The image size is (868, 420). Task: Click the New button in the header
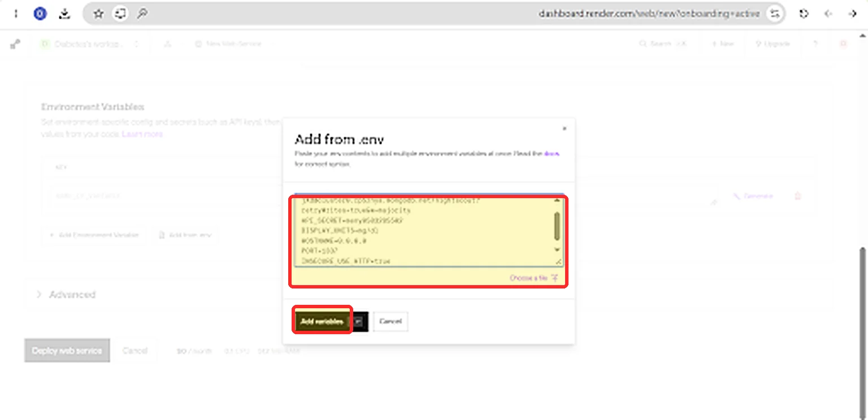pos(723,44)
